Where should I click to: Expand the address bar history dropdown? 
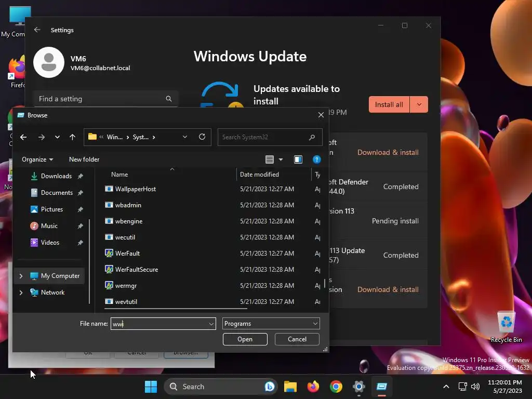[185, 137]
